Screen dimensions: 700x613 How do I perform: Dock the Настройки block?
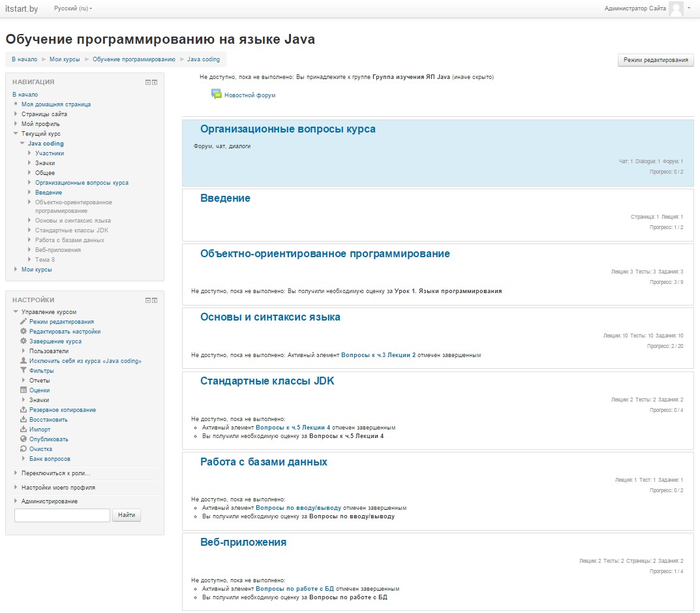[155, 300]
